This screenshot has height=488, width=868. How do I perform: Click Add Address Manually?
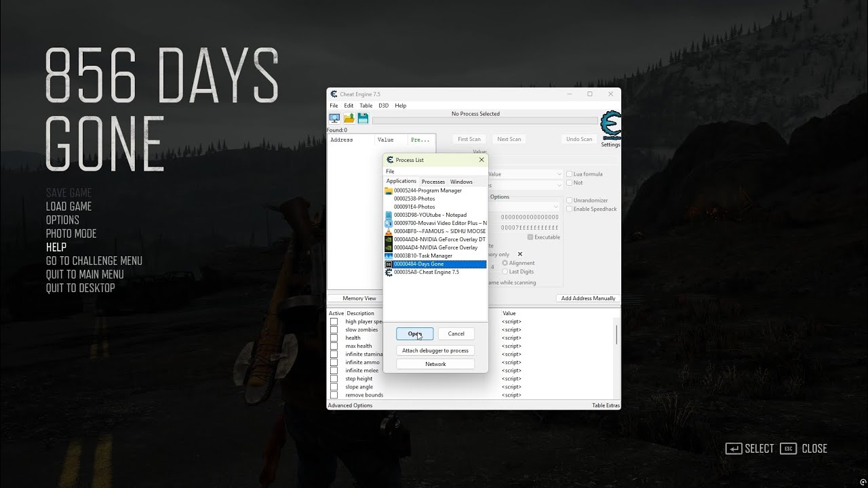(x=588, y=298)
